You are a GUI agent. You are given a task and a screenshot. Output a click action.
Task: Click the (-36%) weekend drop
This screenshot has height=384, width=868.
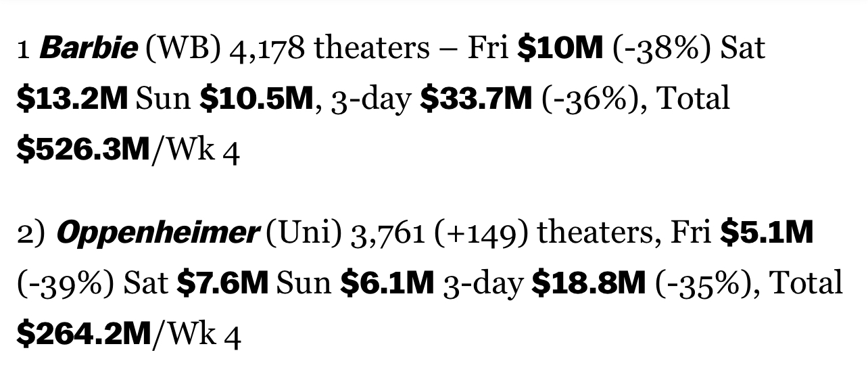[x=593, y=99]
